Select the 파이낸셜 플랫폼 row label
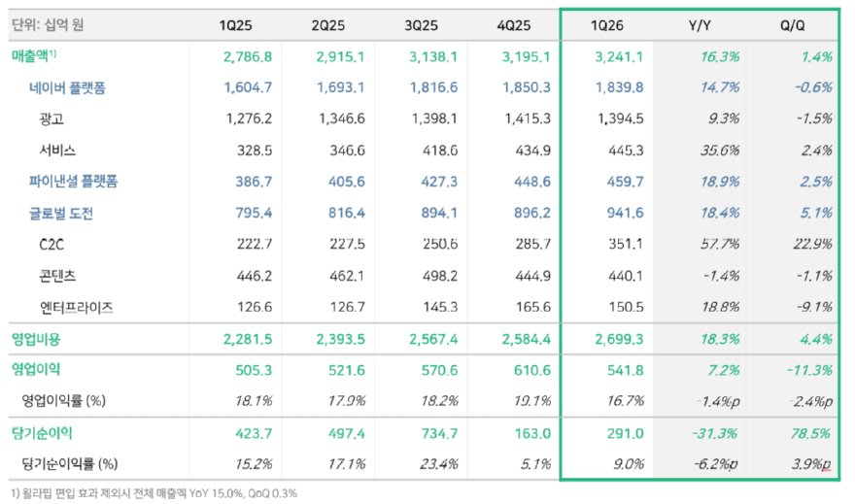 point(73,182)
